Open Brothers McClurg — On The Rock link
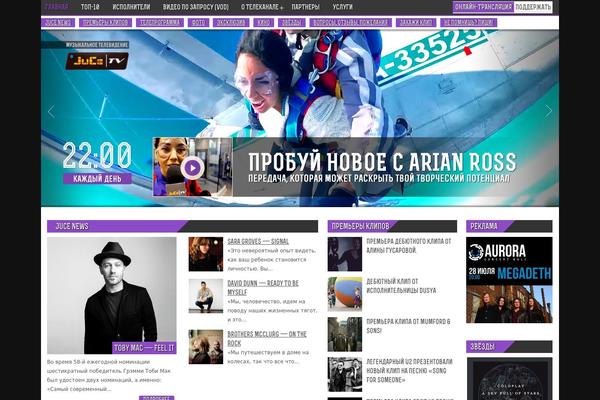Screen dimensions: 600x400 [x=267, y=338]
